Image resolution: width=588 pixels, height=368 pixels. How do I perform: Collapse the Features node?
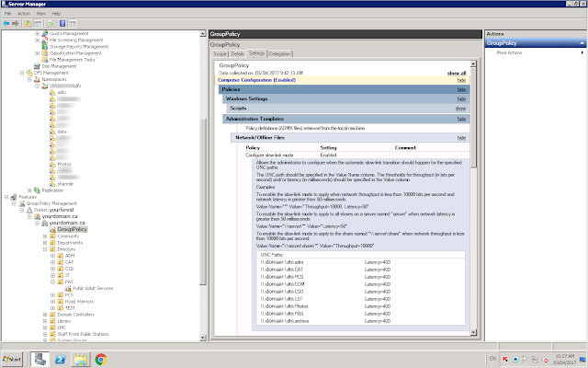pos(6,197)
